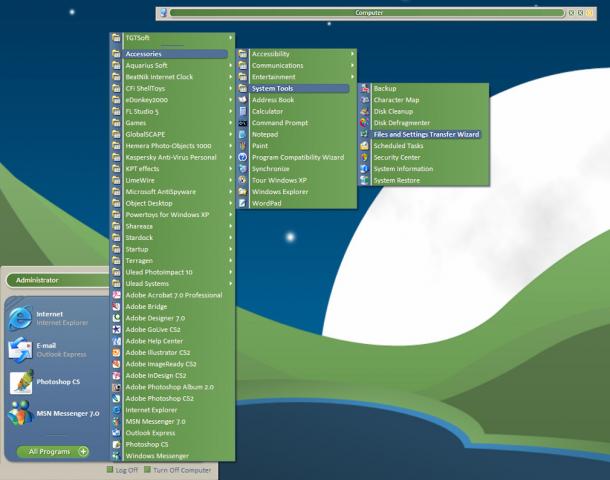Start the Tour Windows XP icon
Screen dimensions: 610x480
coord(243,180)
